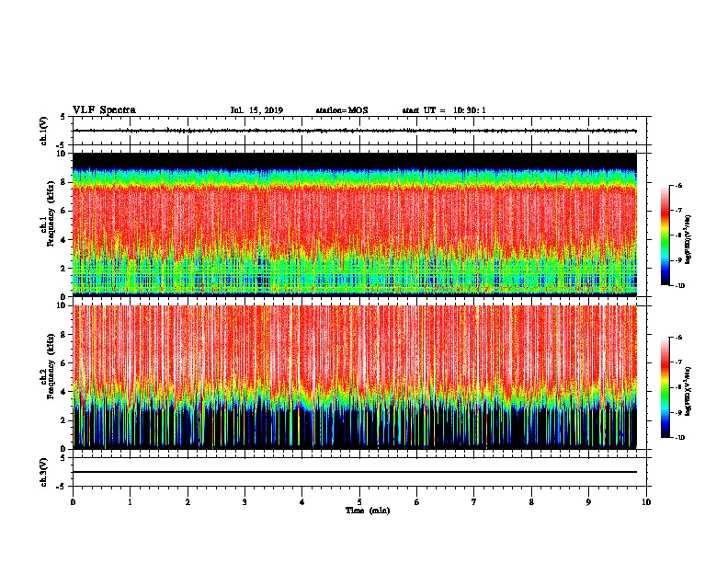Click the '-5' tick on ch.3(V) axis

point(63,487)
